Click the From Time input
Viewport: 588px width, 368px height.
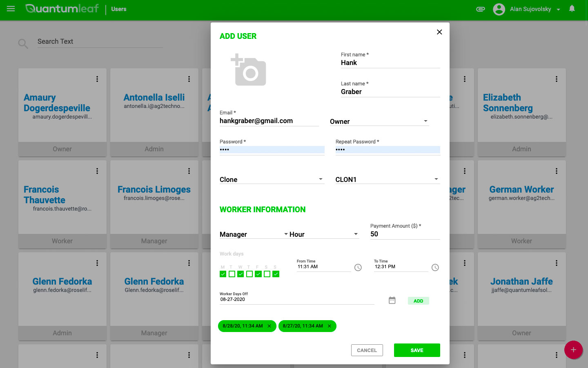pos(324,267)
